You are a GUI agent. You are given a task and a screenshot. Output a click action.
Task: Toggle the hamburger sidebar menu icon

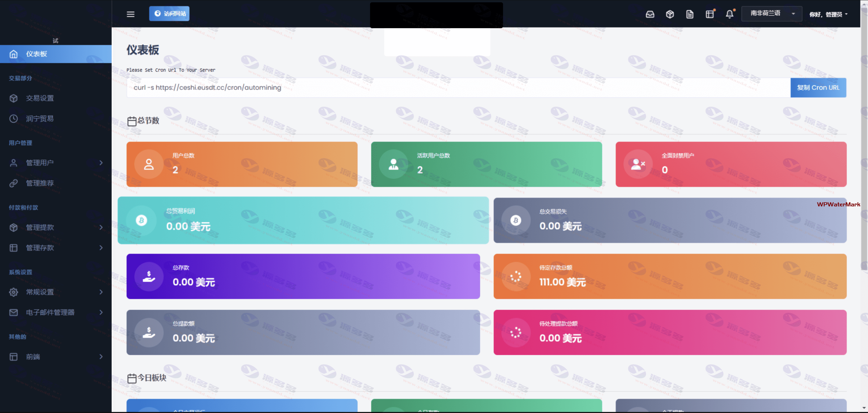click(x=131, y=14)
